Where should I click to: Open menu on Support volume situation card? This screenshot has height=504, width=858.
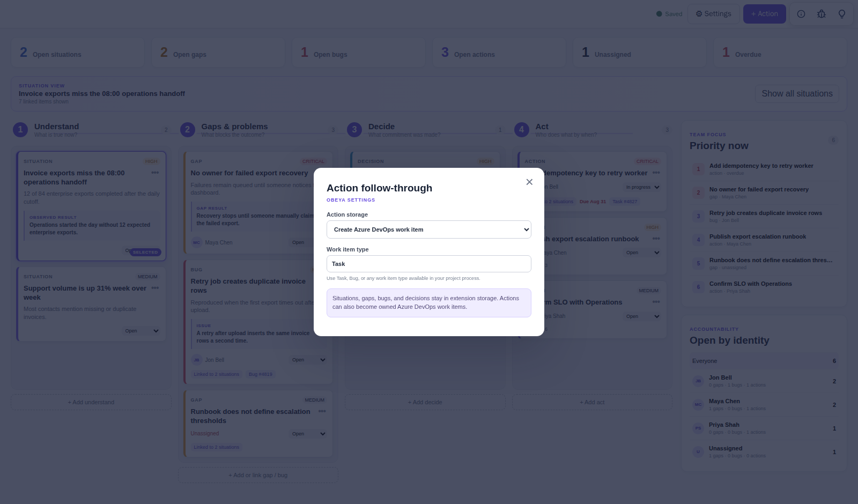click(x=155, y=288)
